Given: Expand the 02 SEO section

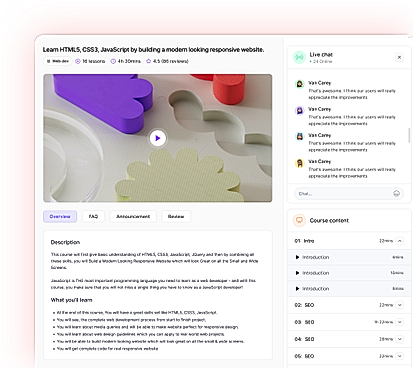Looking at the screenshot, I should [x=400, y=305].
